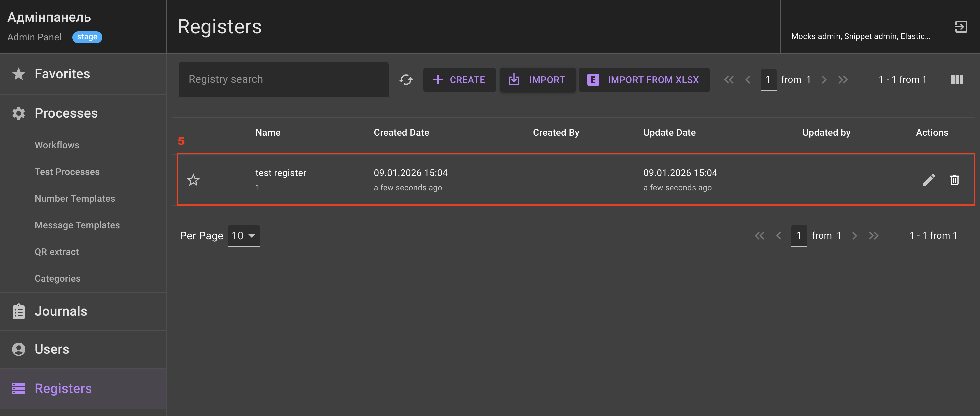Collapse the Processes section
The width and height of the screenshot is (980, 416).
coord(83,113)
